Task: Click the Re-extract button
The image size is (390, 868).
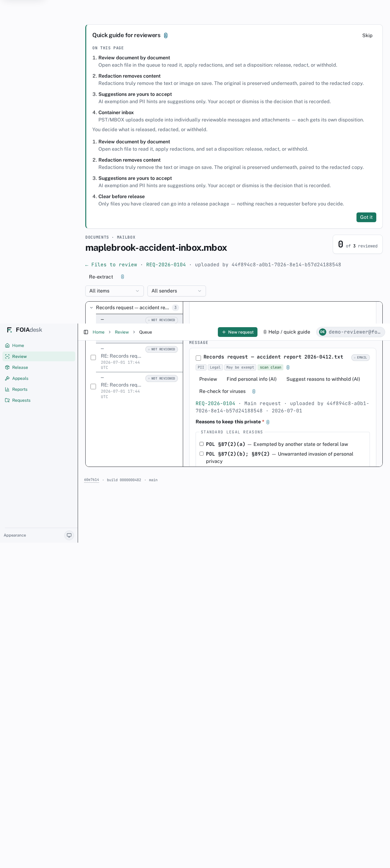Action: click(101, 277)
